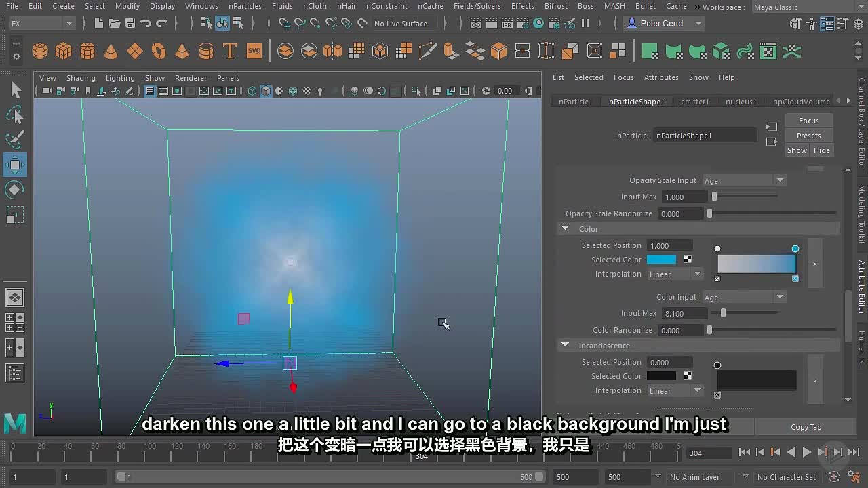The height and width of the screenshot is (488, 868).
Task: Click the Copy Tab button
Action: tap(806, 427)
